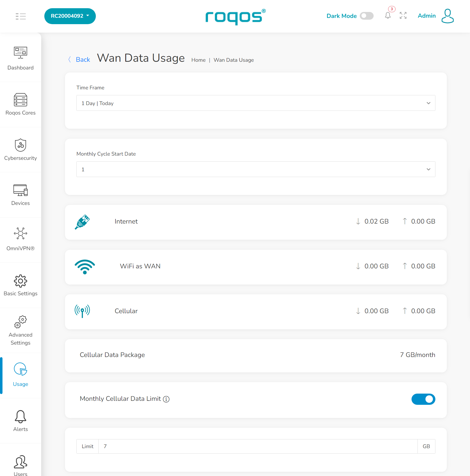Click the 7 GB/month package value
The height and width of the screenshot is (476, 470).
(x=418, y=355)
